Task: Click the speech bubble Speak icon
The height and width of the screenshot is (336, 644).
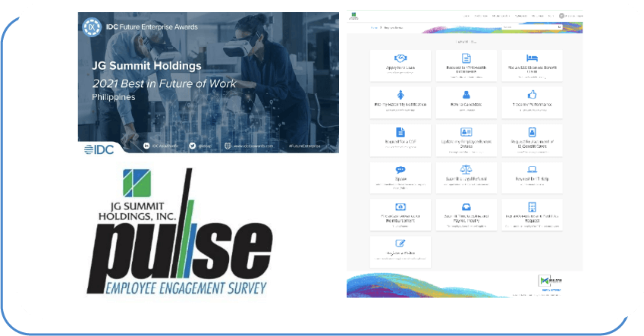Action: pyautogui.click(x=401, y=170)
